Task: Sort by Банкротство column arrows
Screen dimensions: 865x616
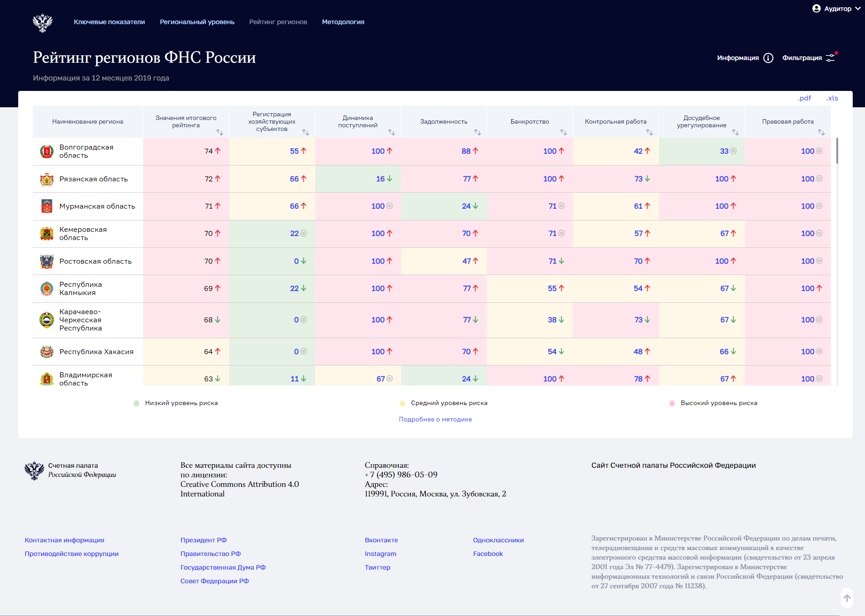Action: 563,132
